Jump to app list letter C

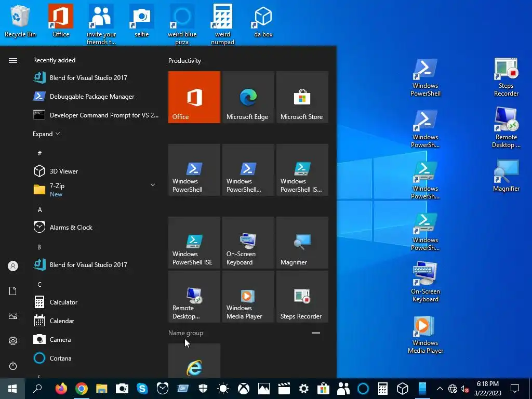pos(39,284)
